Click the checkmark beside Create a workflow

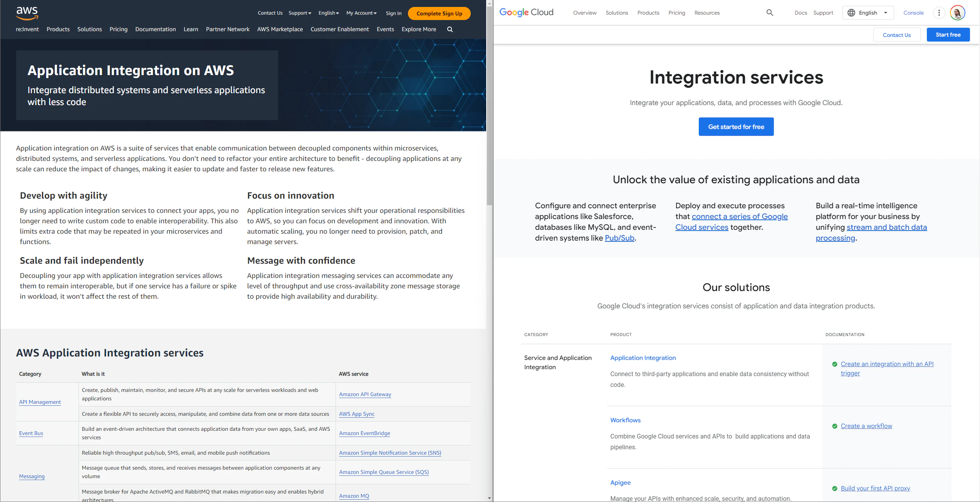(x=835, y=426)
